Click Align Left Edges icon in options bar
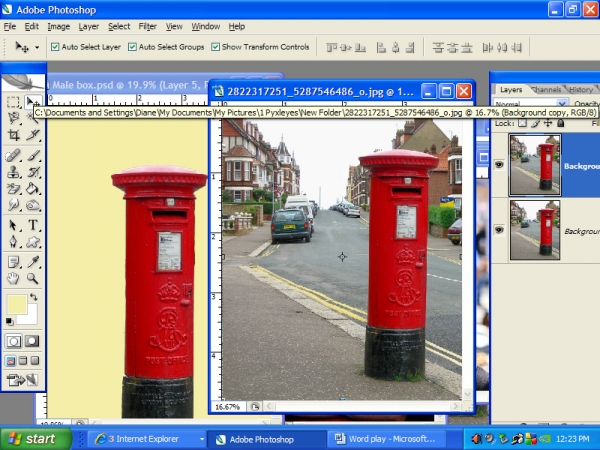The image size is (600, 450). click(381, 47)
